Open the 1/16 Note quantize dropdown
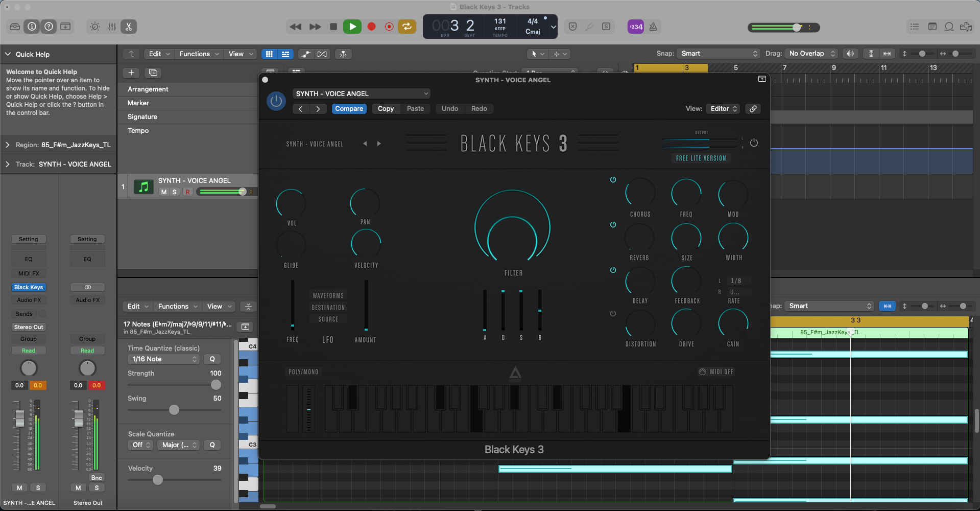 pyautogui.click(x=163, y=359)
